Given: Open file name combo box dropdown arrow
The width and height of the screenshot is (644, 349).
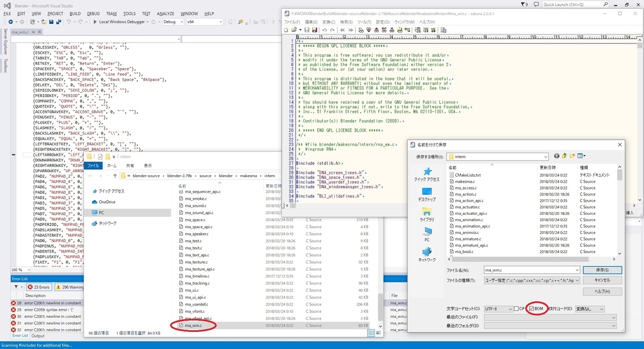Looking at the screenshot, I should click(576, 270).
